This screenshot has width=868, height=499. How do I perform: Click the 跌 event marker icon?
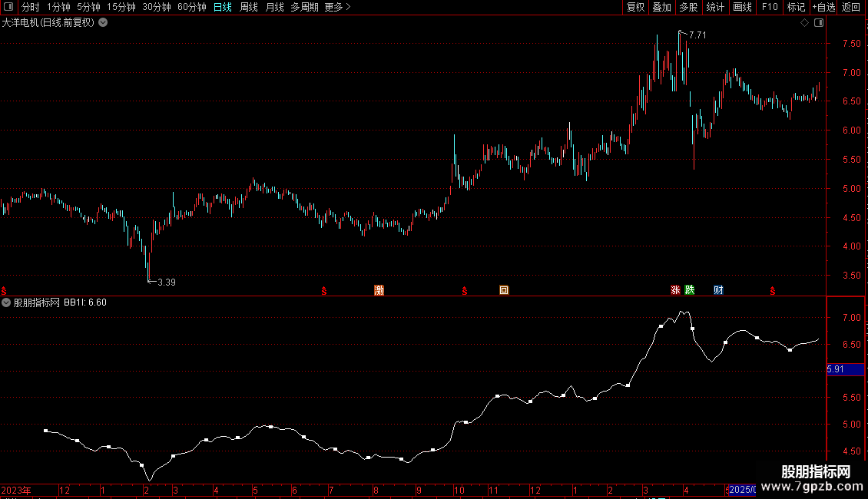pyautogui.click(x=689, y=290)
